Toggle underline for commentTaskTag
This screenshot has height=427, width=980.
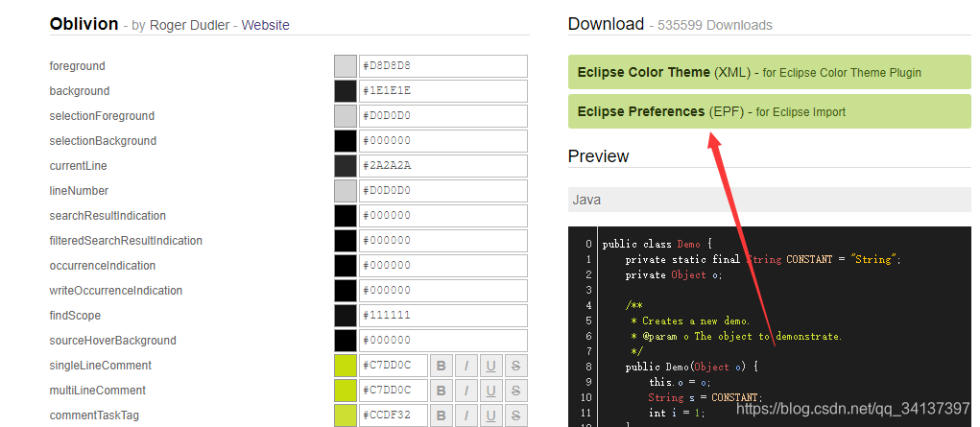click(x=490, y=415)
